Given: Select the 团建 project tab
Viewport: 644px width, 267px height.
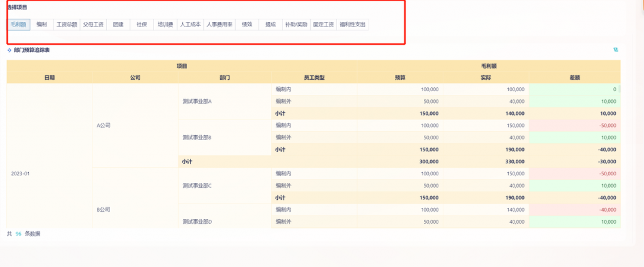Looking at the screenshot, I should click(118, 25).
